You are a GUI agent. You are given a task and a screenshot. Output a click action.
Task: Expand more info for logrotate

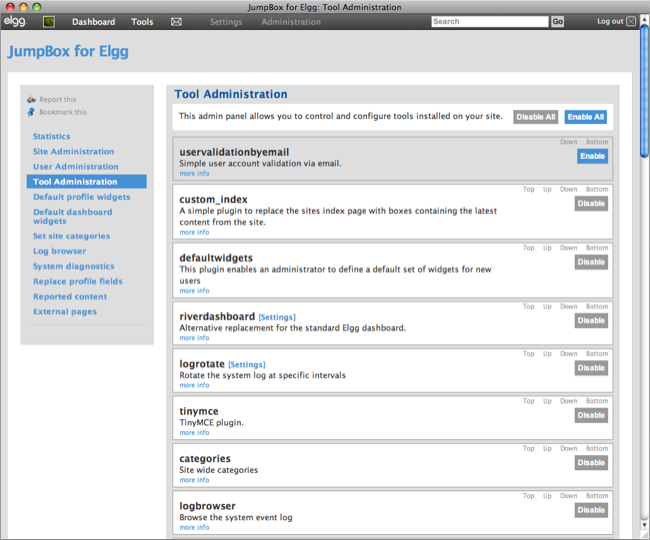[x=194, y=385]
